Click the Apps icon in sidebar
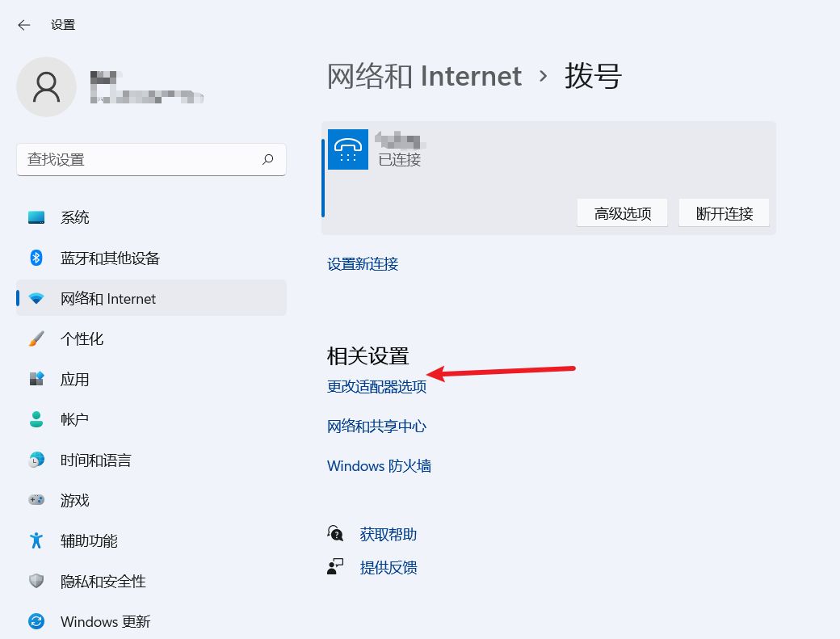Viewport: 840px width, 639px height. tap(36, 379)
